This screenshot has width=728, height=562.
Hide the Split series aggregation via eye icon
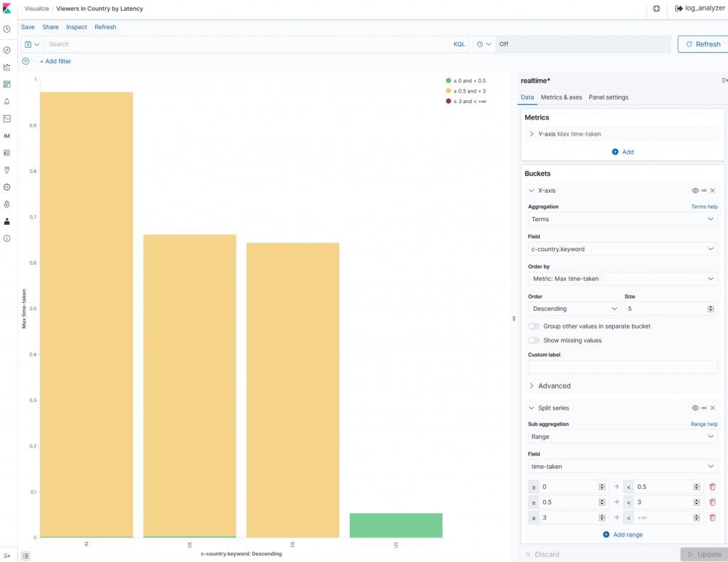point(695,408)
